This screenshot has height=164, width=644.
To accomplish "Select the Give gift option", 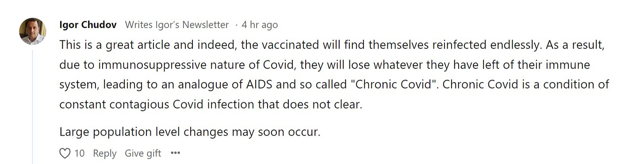I will click(x=143, y=153).
